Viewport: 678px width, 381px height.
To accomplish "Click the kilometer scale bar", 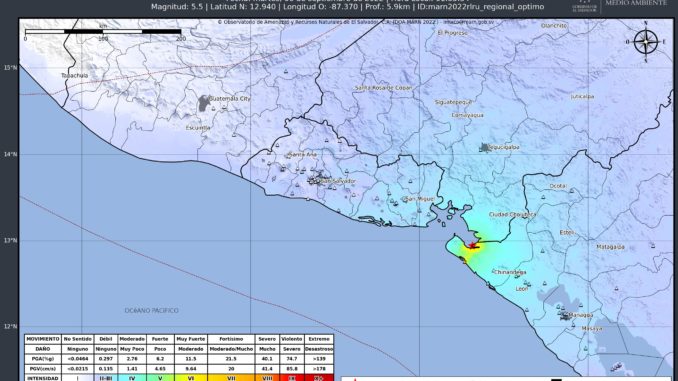I will (103, 32).
